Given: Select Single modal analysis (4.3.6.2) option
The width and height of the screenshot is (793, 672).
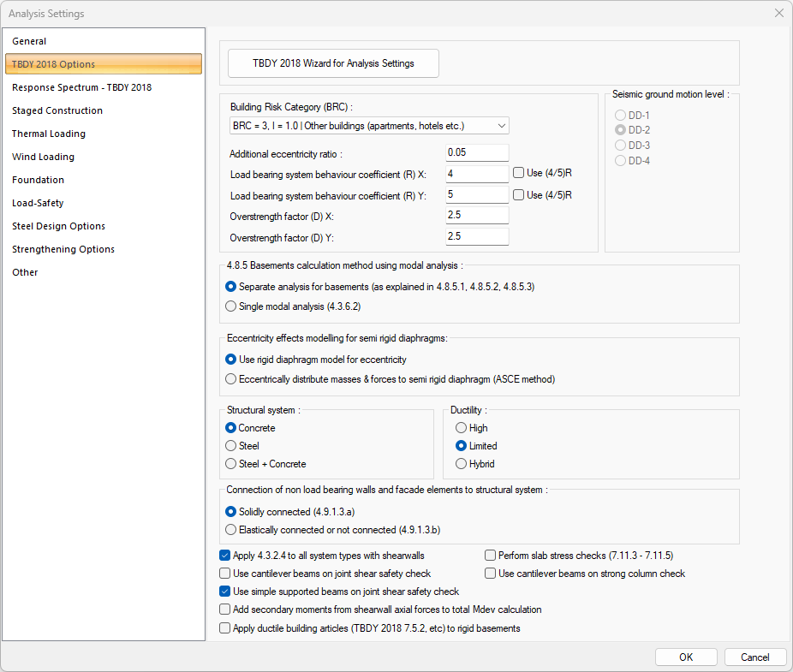Looking at the screenshot, I should pyautogui.click(x=230, y=306).
